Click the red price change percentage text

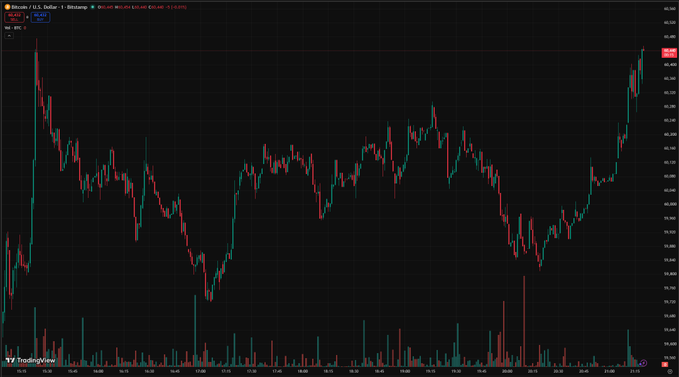(x=176, y=7)
